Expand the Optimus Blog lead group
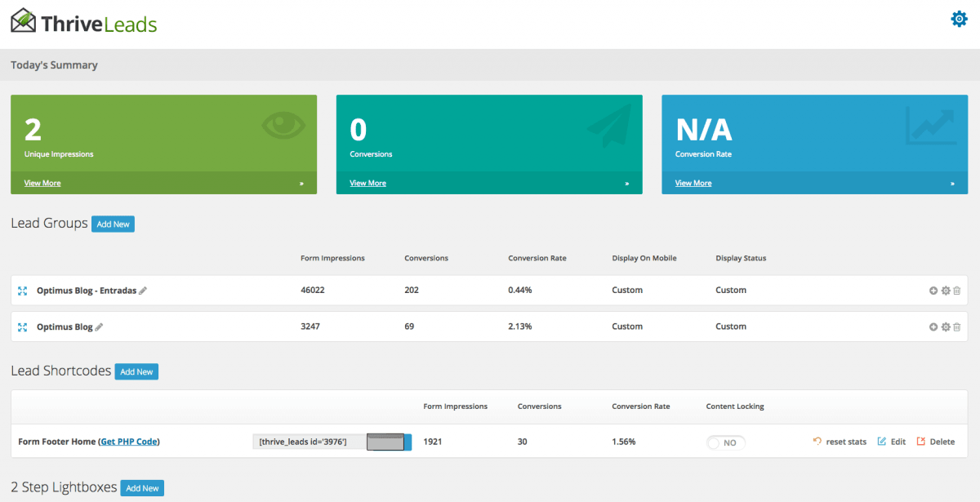The image size is (980, 502). (23, 327)
